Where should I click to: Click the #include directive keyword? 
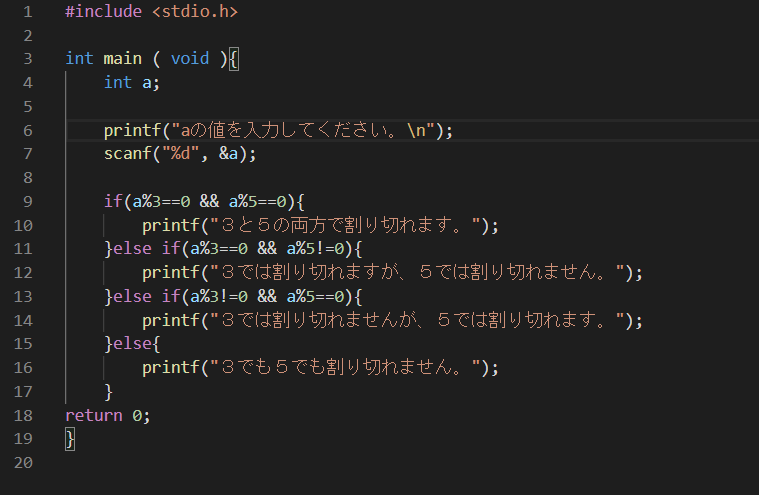point(104,12)
